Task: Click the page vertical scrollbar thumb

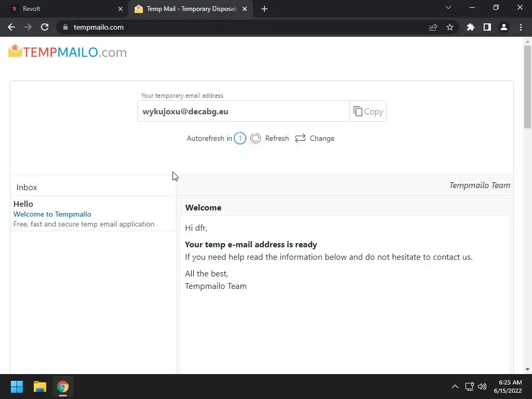Action: tap(527, 87)
